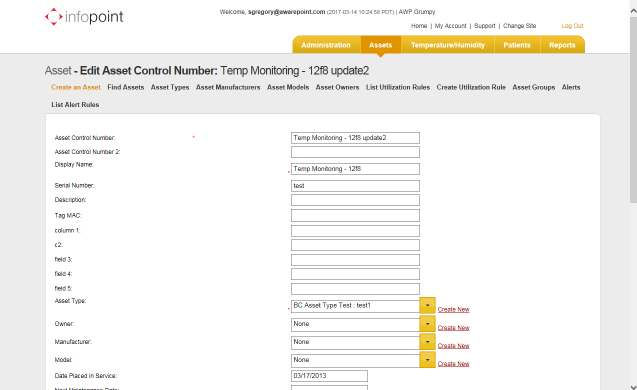Open the Manufacturer dropdown arrow
The height and width of the screenshot is (390, 637).
pyautogui.click(x=427, y=342)
